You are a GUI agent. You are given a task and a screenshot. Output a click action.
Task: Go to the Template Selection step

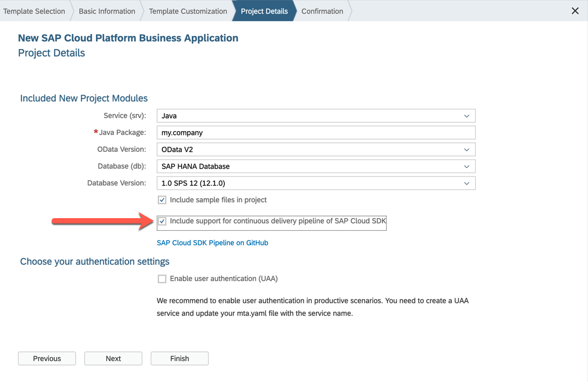pyautogui.click(x=34, y=11)
